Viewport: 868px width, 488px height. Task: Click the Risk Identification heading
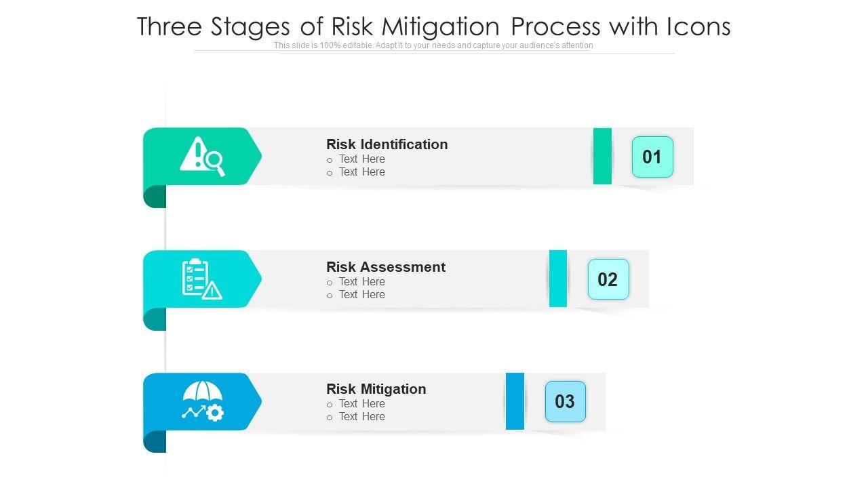pyautogui.click(x=387, y=144)
